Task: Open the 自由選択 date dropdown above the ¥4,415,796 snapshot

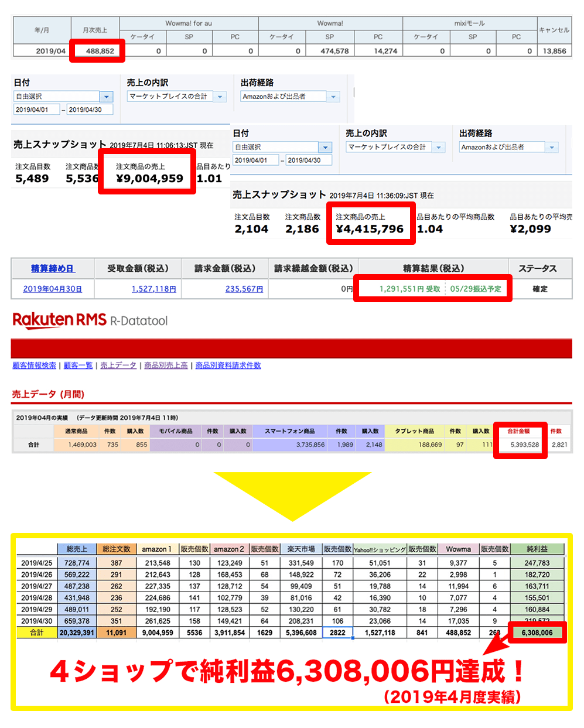Action: tap(282, 147)
